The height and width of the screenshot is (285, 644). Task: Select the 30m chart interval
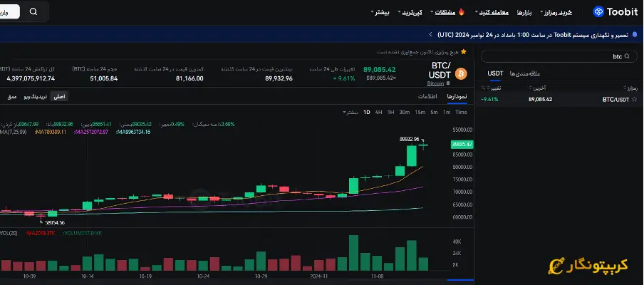click(x=405, y=112)
